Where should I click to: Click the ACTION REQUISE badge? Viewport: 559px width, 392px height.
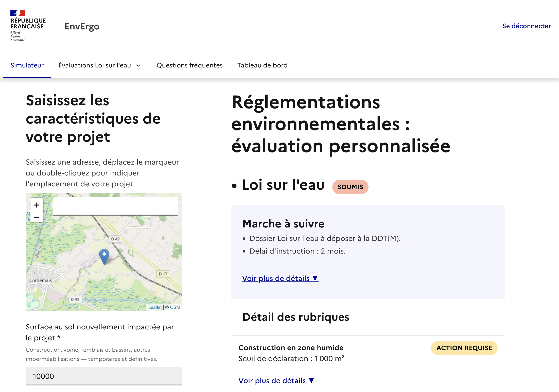(x=464, y=348)
